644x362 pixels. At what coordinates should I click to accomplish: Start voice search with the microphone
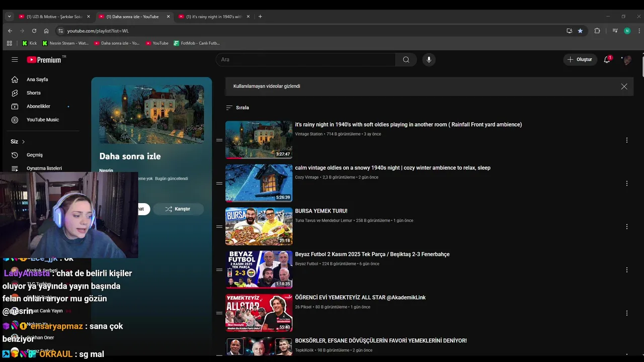pyautogui.click(x=429, y=59)
